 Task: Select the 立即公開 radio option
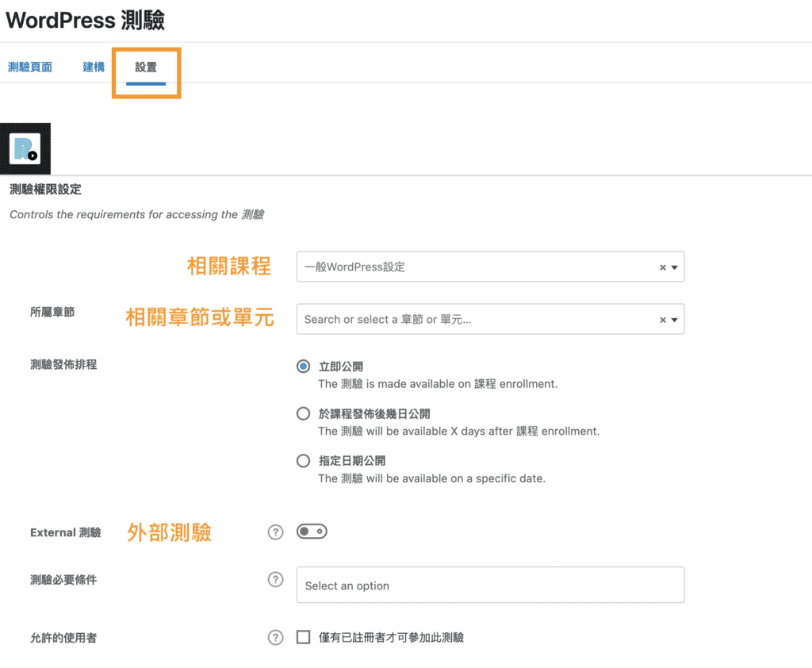click(x=303, y=366)
